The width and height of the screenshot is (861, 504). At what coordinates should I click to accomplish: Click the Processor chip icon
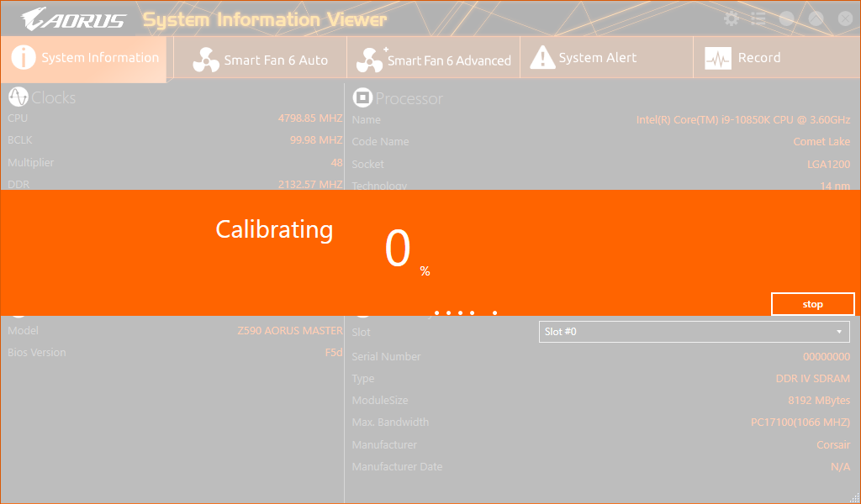click(x=362, y=97)
